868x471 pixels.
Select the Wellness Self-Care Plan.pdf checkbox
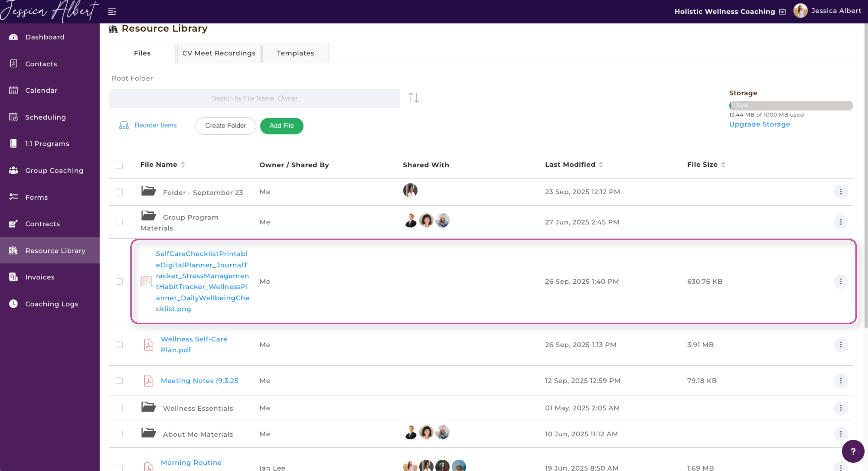[x=119, y=345]
